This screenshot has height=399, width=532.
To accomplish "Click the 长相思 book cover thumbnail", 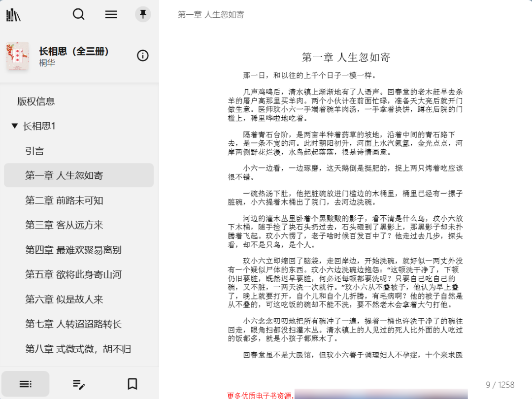I will pyautogui.click(x=18, y=56).
